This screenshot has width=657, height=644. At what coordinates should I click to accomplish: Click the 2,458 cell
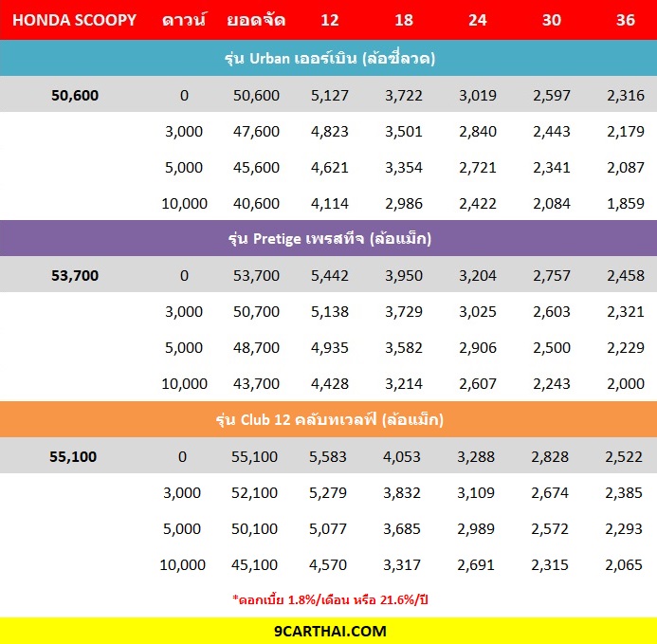[626, 275]
